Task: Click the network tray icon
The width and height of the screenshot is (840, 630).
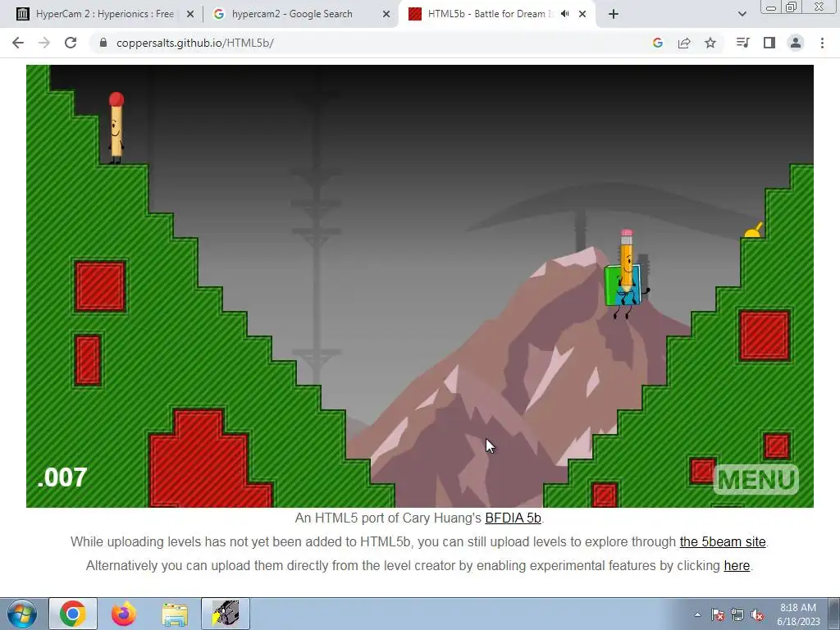Action: [737, 615]
